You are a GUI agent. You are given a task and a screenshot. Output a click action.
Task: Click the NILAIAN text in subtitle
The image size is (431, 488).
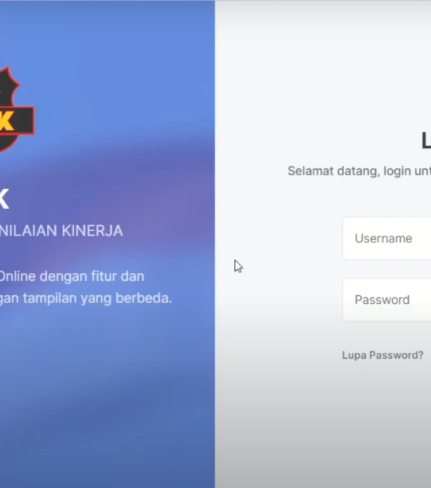(x=29, y=231)
